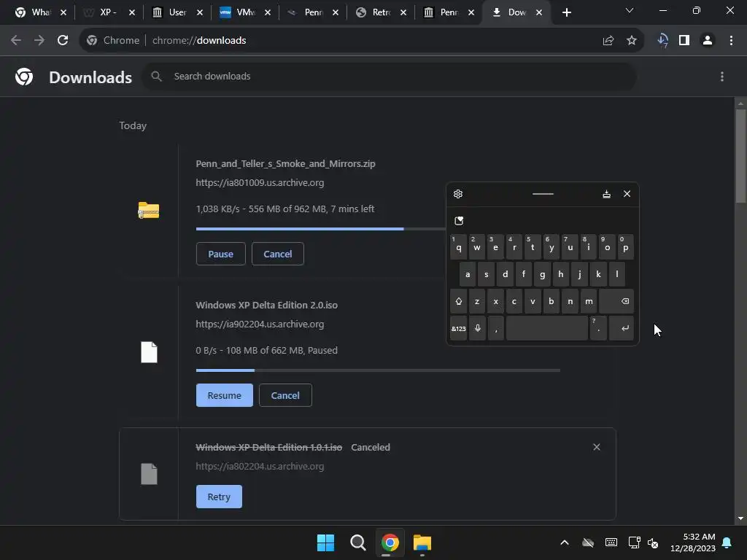Open the ia801009.us.archive.org source link
The image size is (747, 560).
coord(260,182)
